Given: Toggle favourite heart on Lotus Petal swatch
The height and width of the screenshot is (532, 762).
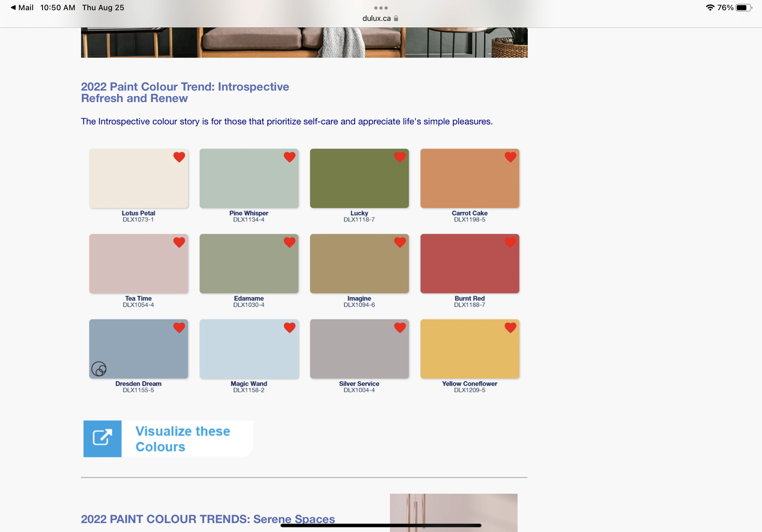Looking at the screenshot, I should (x=179, y=157).
